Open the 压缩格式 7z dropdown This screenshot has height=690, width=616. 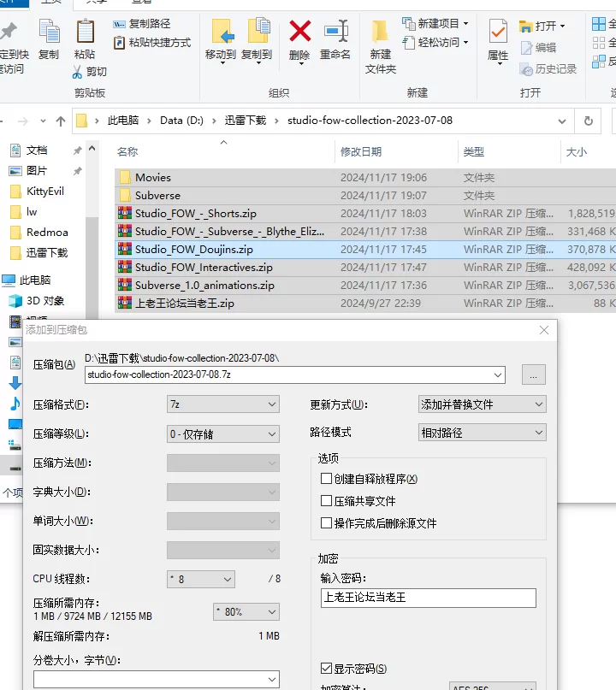(x=223, y=404)
